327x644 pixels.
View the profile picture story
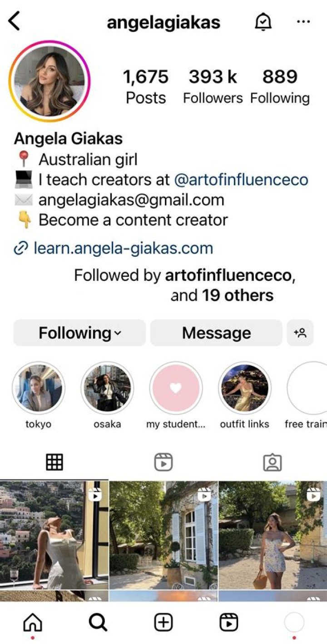click(50, 82)
